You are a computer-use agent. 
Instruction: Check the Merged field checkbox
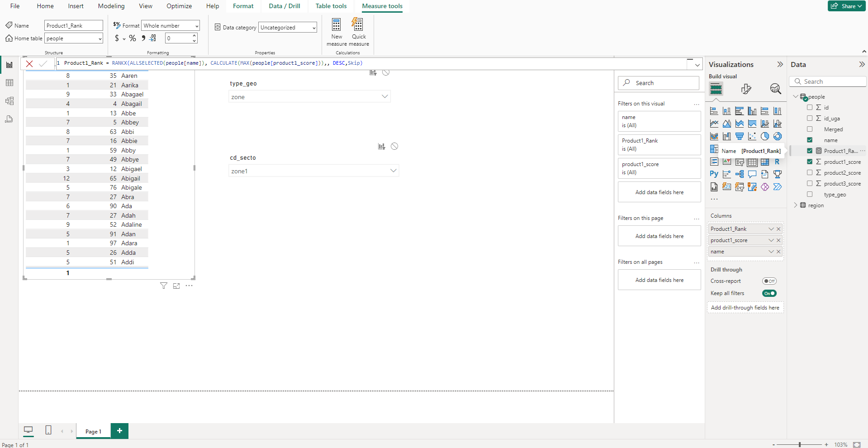tap(810, 129)
